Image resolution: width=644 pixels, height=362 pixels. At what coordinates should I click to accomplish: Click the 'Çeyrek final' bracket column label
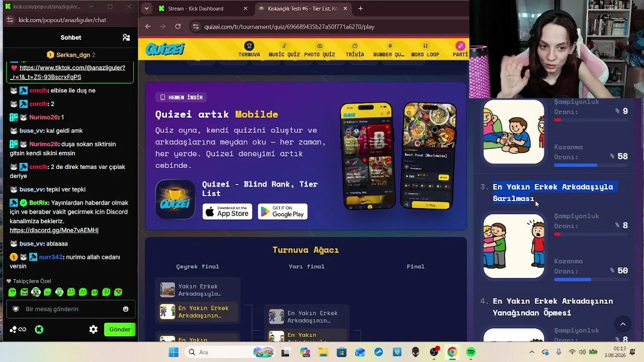pos(198,266)
